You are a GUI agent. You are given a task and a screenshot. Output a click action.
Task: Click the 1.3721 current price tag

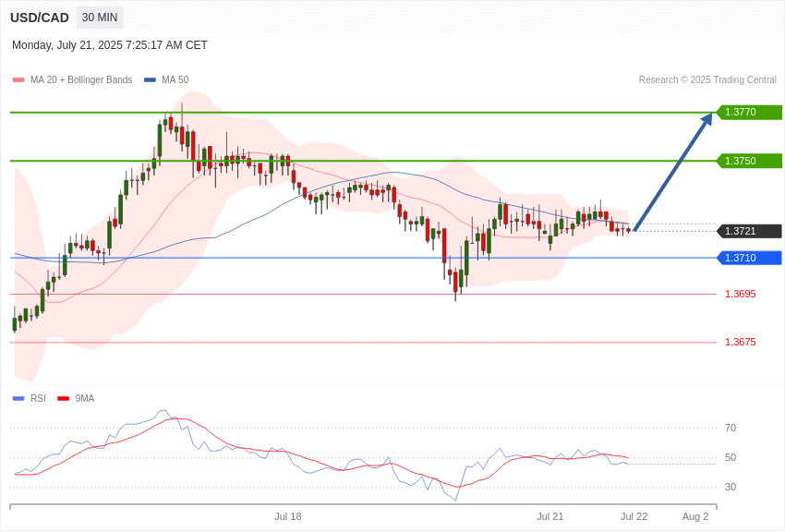pyautogui.click(x=750, y=231)
